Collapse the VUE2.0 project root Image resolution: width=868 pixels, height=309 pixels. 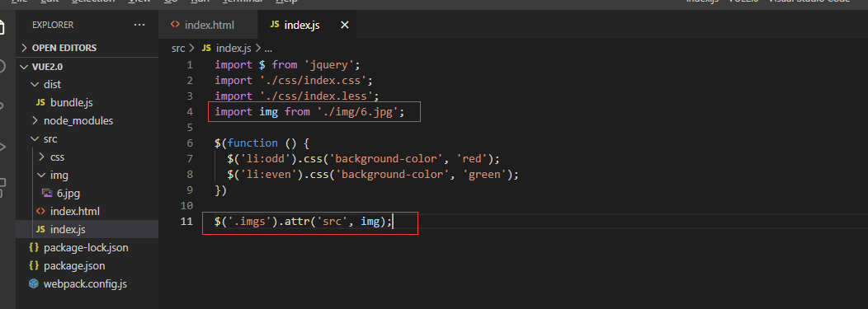[87, 67]
